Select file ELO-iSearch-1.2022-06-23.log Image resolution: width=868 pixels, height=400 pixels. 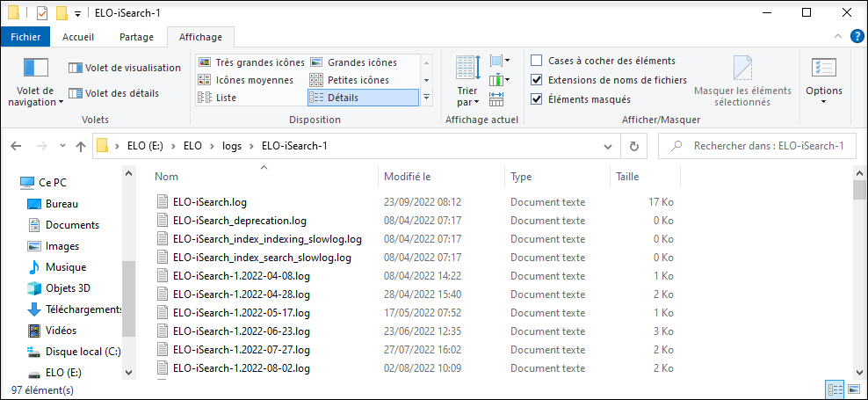click(242, 331)
